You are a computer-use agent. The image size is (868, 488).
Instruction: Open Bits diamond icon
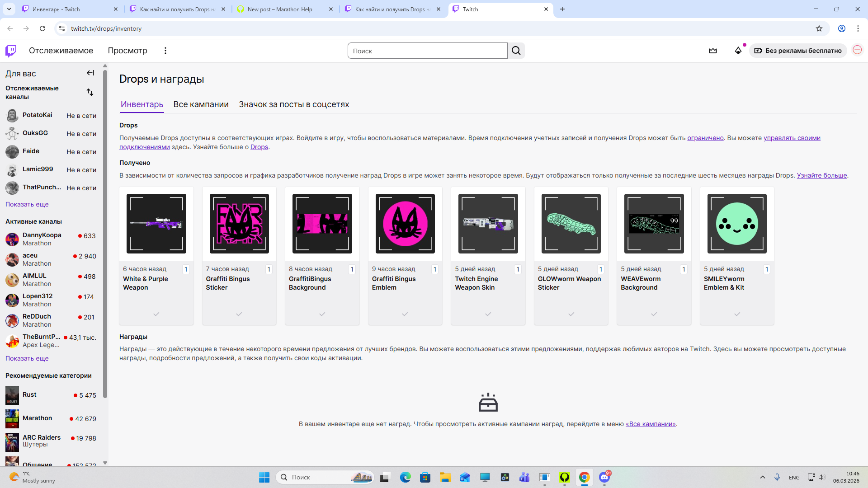click(x=738, y=51)
